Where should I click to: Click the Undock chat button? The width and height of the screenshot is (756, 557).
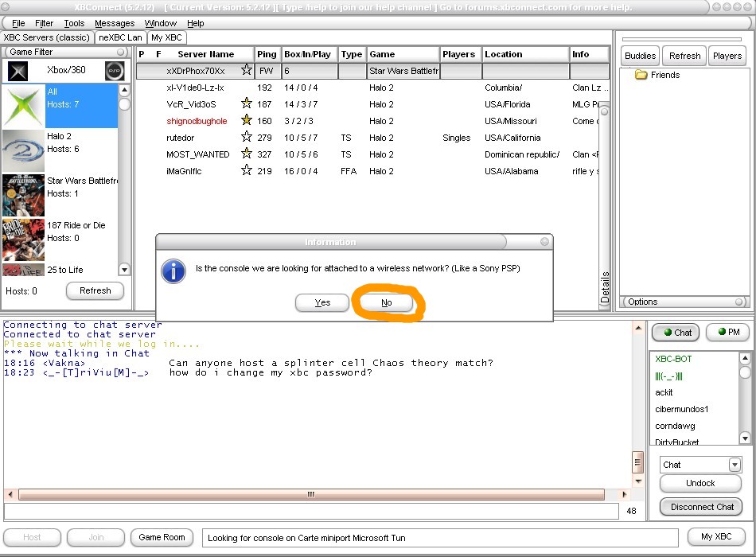(700, 483)
